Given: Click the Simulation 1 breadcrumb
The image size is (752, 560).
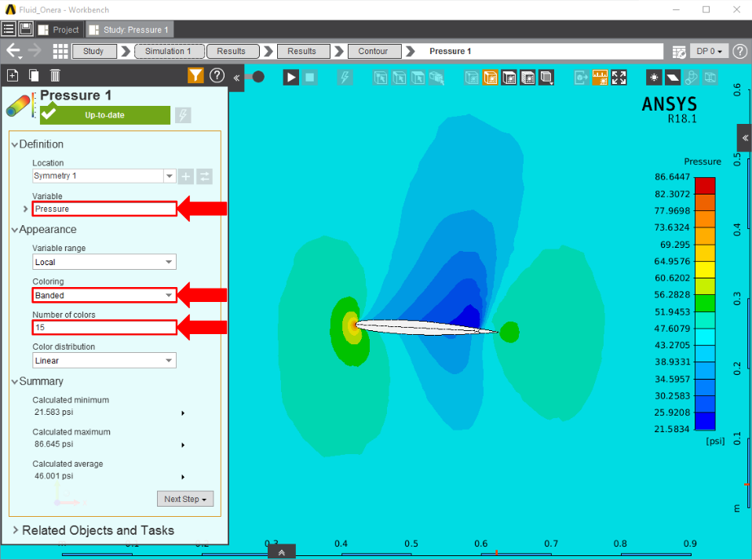Looking at the screenshot, I should [x=170, y=51].
